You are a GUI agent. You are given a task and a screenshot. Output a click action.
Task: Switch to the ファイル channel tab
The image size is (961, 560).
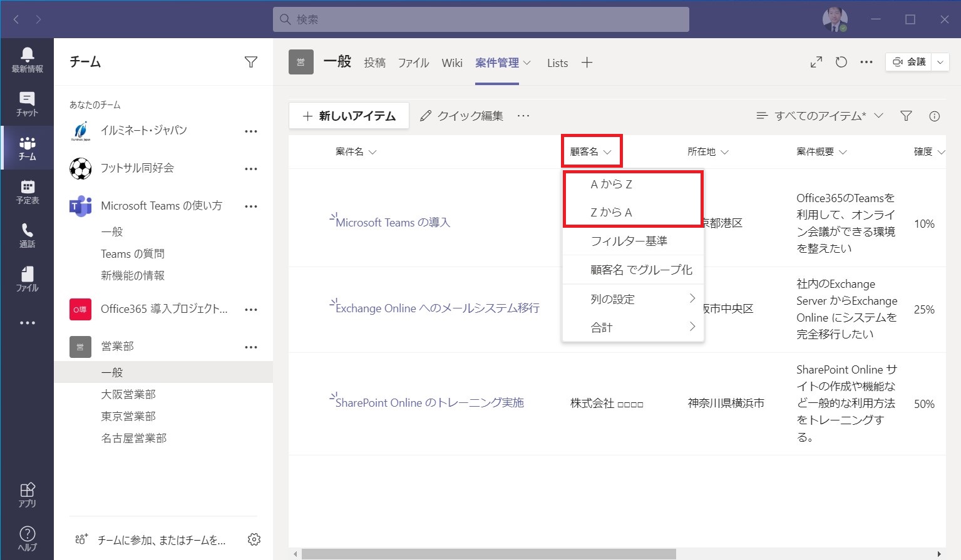[x=414, y=63]
